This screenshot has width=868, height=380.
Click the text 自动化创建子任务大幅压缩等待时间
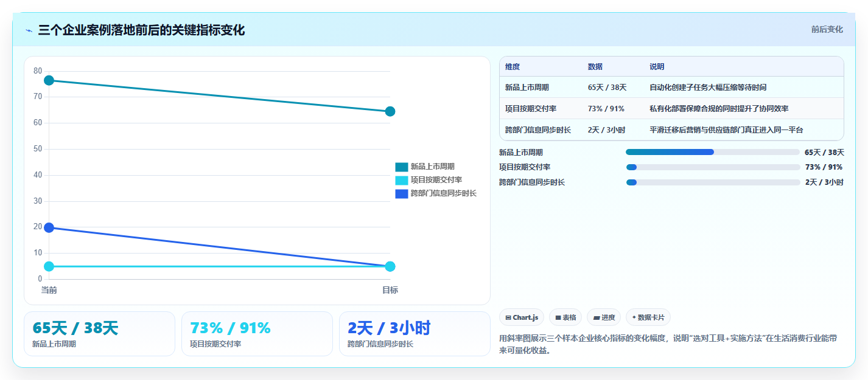[708, 88]
